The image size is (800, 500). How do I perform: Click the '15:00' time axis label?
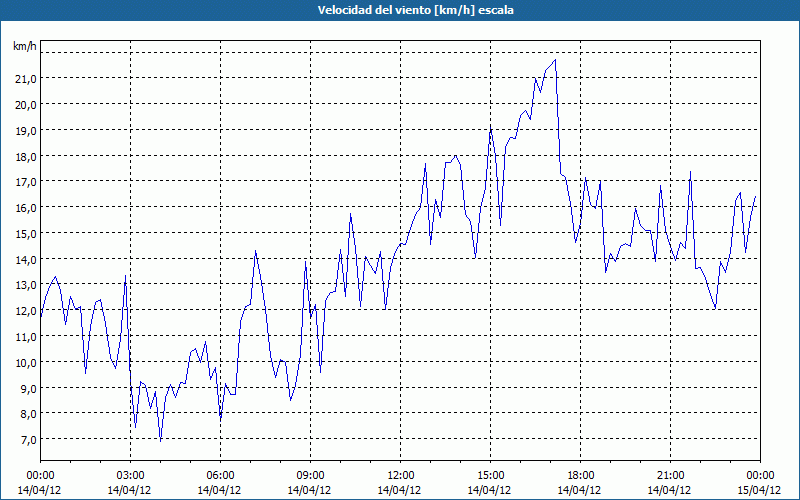coord(490,476)
